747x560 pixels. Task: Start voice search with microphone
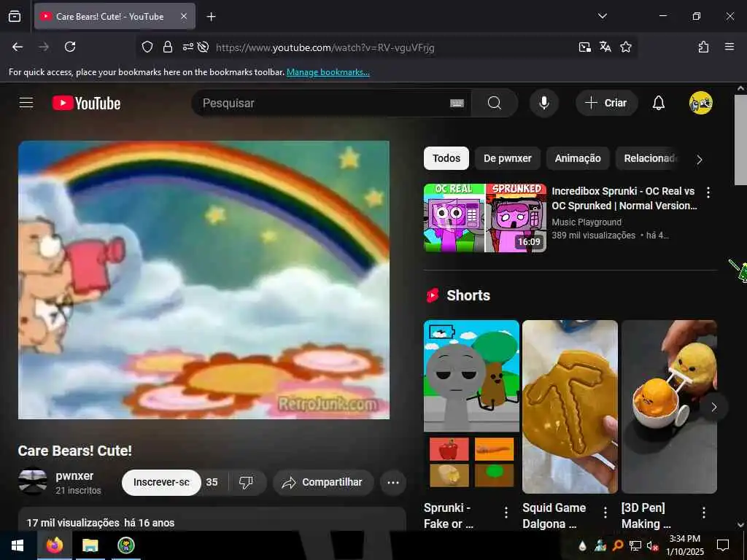[544, 103]
